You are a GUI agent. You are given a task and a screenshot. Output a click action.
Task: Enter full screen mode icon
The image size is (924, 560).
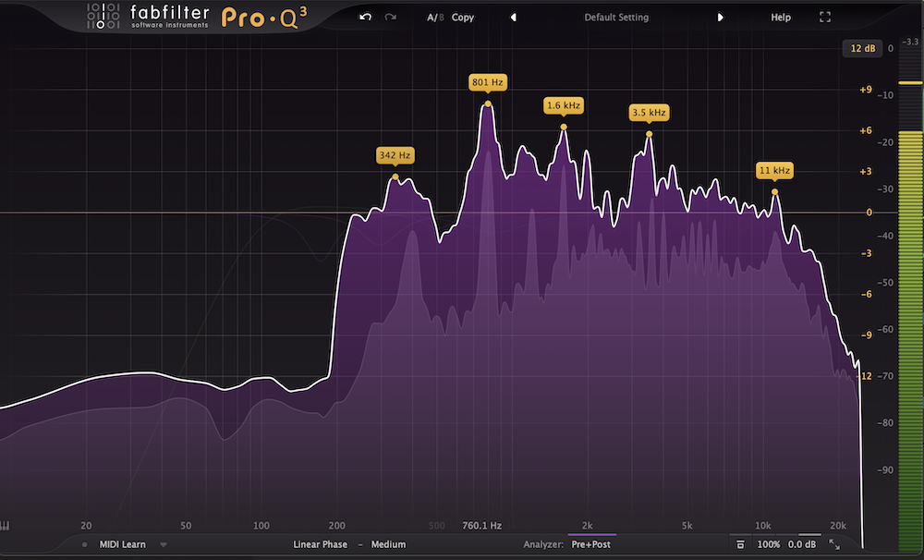pyautogui.click(x=825, y=17)
